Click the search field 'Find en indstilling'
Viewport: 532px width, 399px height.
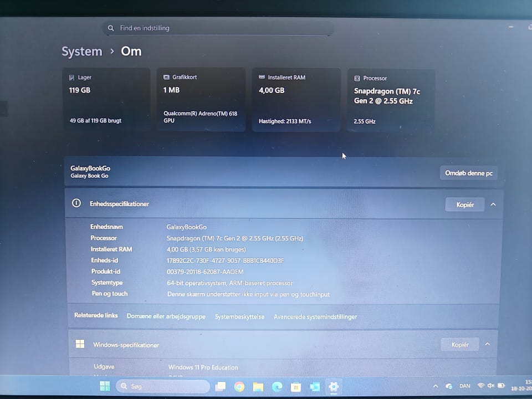[x=217, y=28]
